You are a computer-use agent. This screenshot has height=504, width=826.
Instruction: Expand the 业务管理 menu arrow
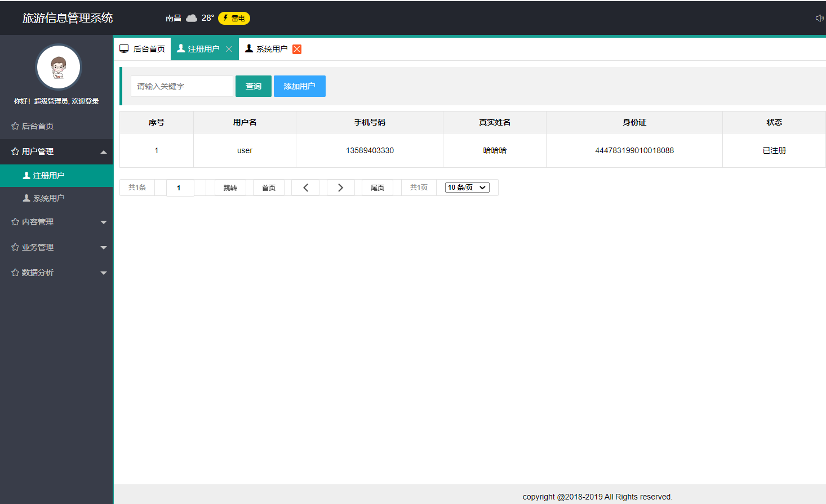(x=104, y=248)
